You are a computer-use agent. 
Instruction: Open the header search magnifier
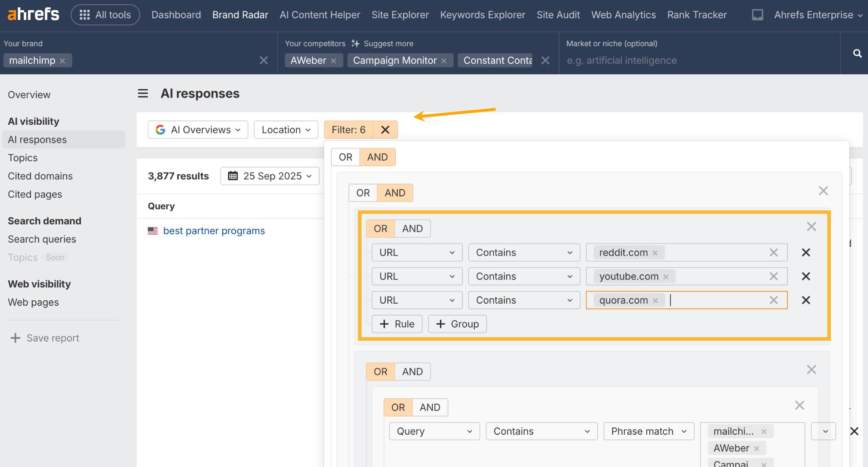[857, 53]
